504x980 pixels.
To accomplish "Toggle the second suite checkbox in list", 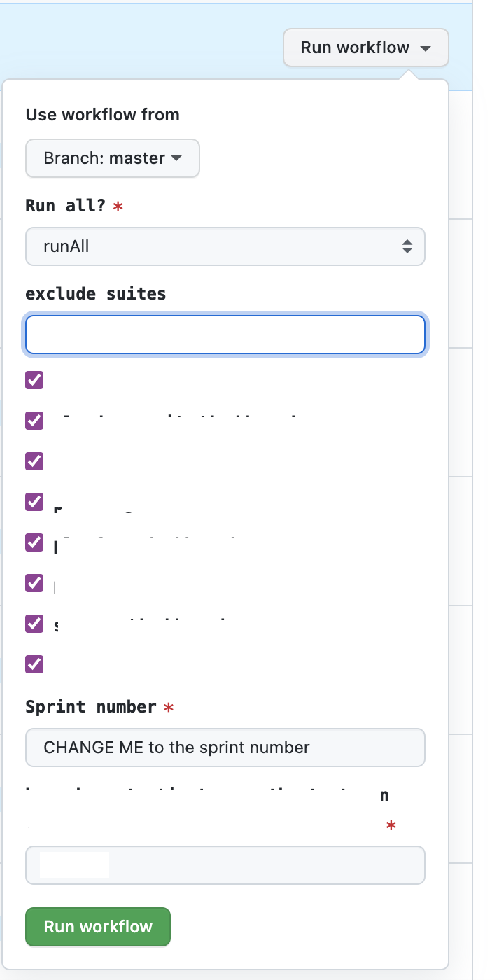I will [34, 421].
